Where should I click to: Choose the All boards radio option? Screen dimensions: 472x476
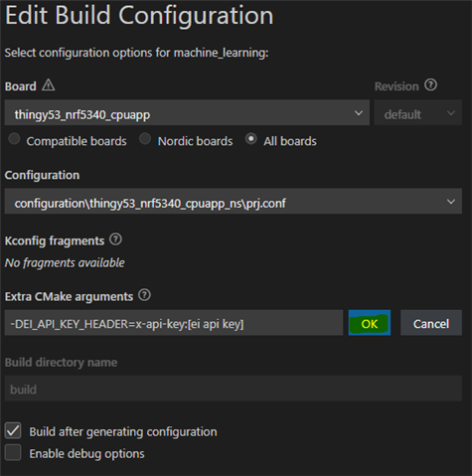coord(251,138)
